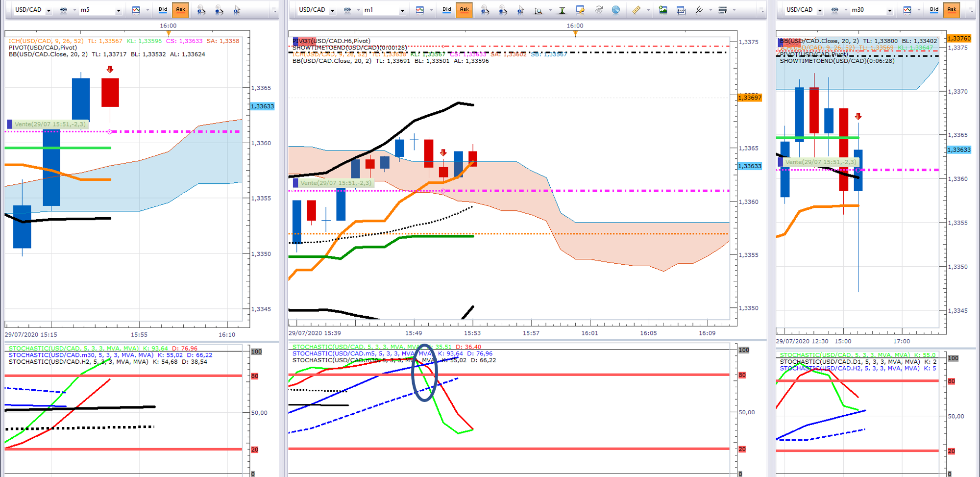
Task: Click indicator list icon in m1 toolbar
Action: pyautogui.click(x=723, y=10)
